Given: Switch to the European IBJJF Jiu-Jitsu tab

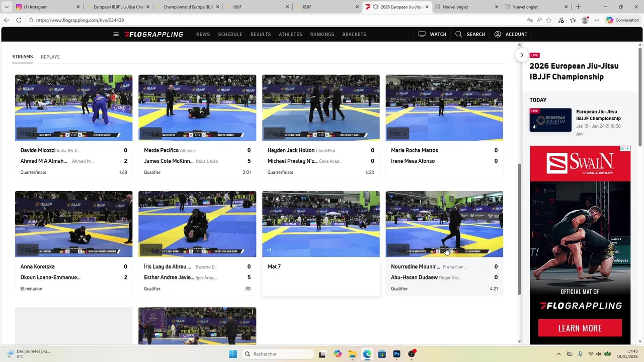Looking at the screenshot, I should 117,7.
